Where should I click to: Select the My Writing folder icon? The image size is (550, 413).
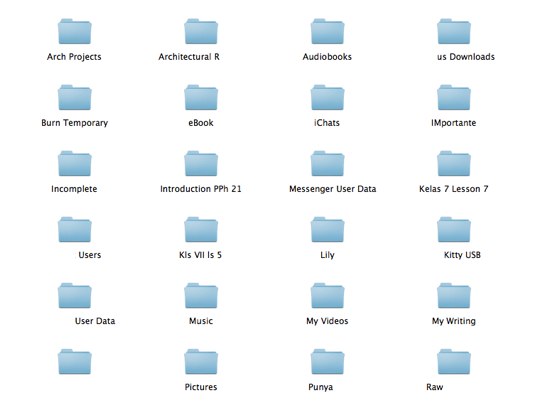click(x=454, y=296)
